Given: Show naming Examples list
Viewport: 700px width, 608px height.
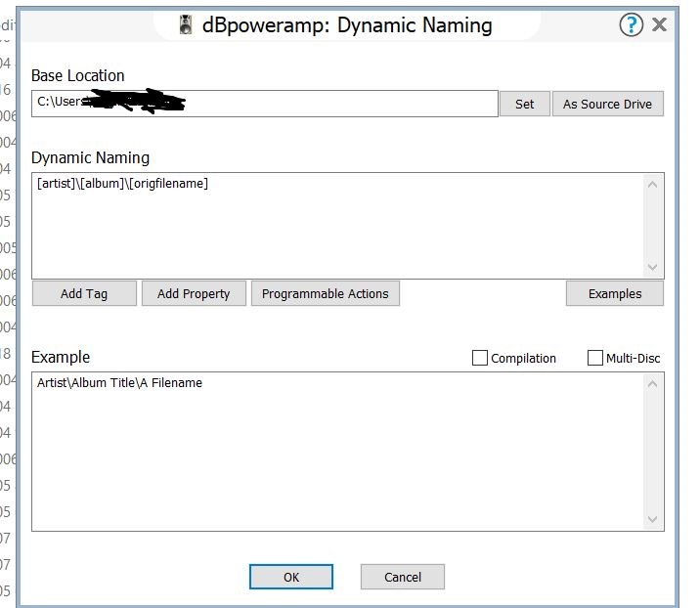Looking at the screenshot, I should pyautogui.click(x=614, y=293).
